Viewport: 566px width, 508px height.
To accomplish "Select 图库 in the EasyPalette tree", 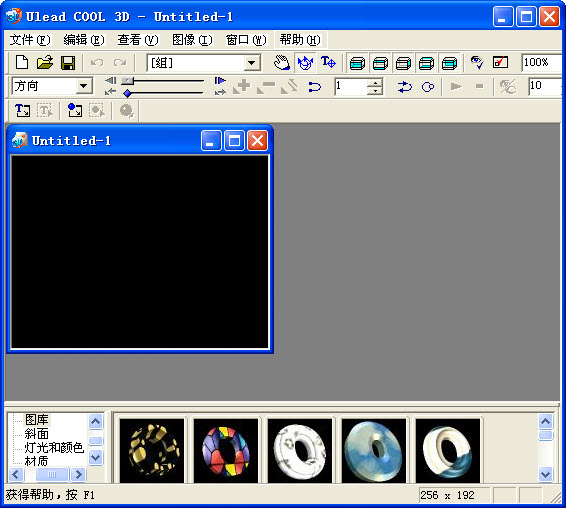I will [36, 420].
